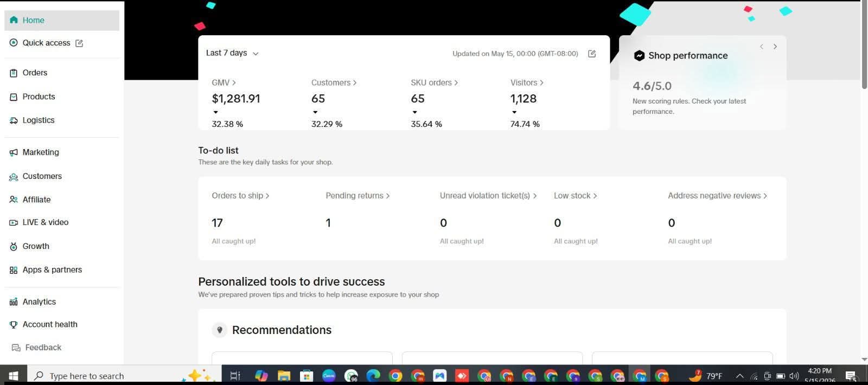Open Customers metric details
The width and height of the screenshot is (868, 385).
tap(334, 82)
